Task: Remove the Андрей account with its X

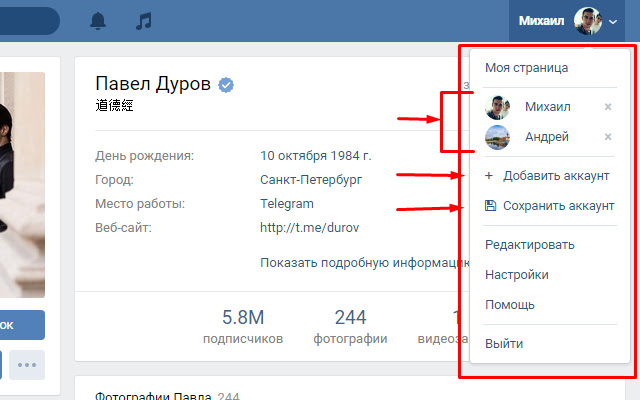Action: coord(608,137)
